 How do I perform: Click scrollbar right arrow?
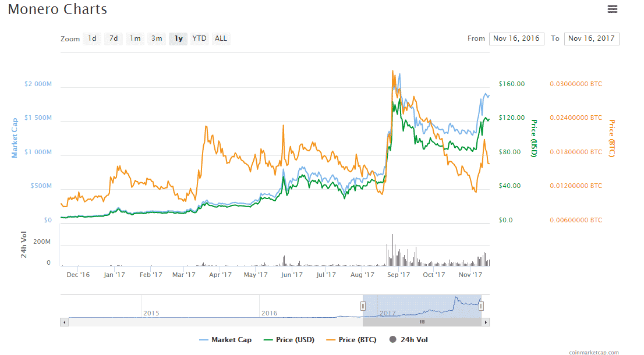pyautogui.click(x=486, y=322)
